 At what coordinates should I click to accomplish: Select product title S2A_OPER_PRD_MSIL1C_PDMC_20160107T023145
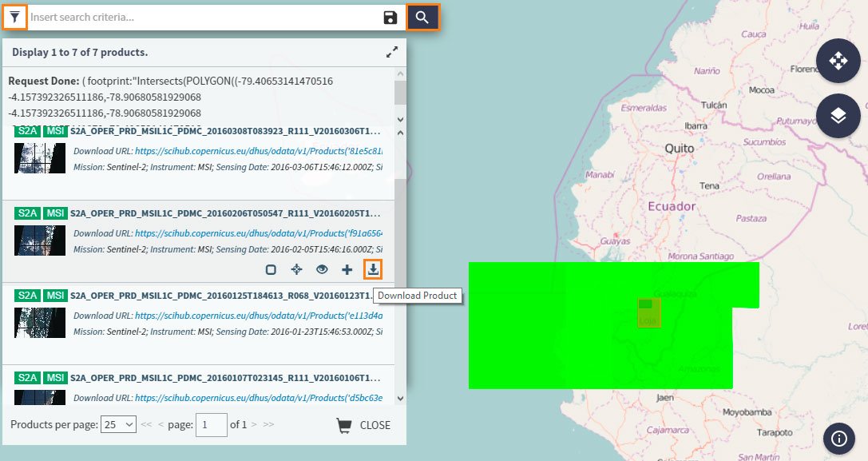[x=225, y=378]
